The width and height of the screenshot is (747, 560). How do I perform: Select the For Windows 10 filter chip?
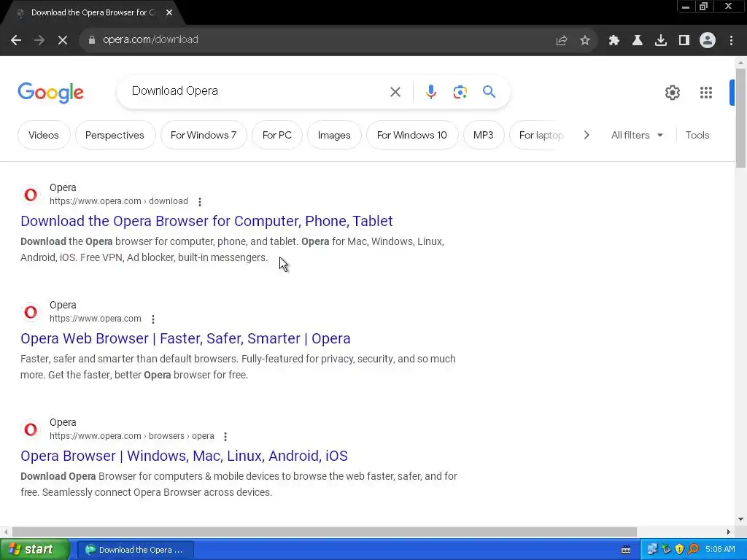coord(412,135)
